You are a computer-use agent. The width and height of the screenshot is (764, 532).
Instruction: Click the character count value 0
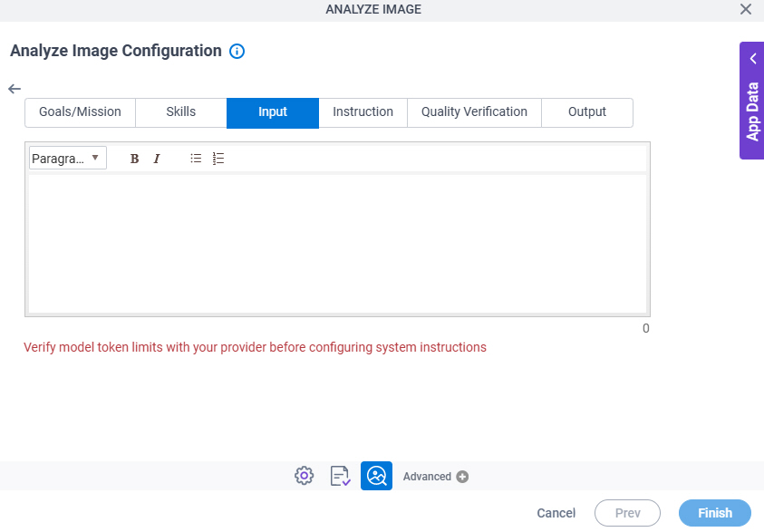645,328
